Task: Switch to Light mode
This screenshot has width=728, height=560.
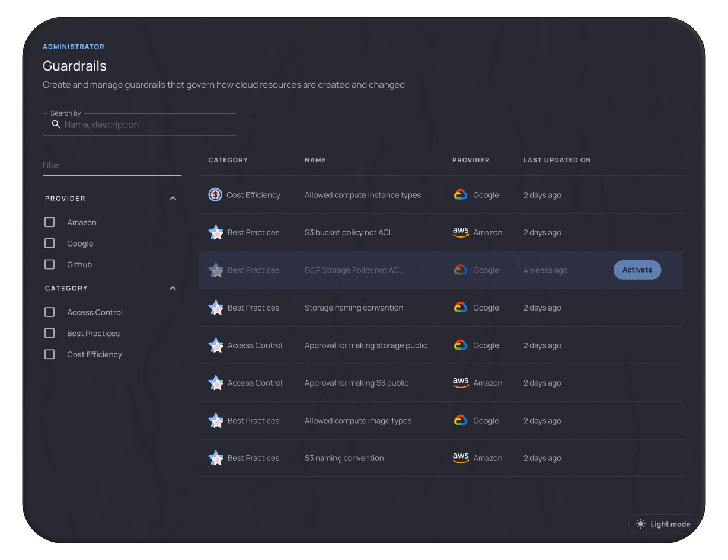Action: tap(663, 524)
